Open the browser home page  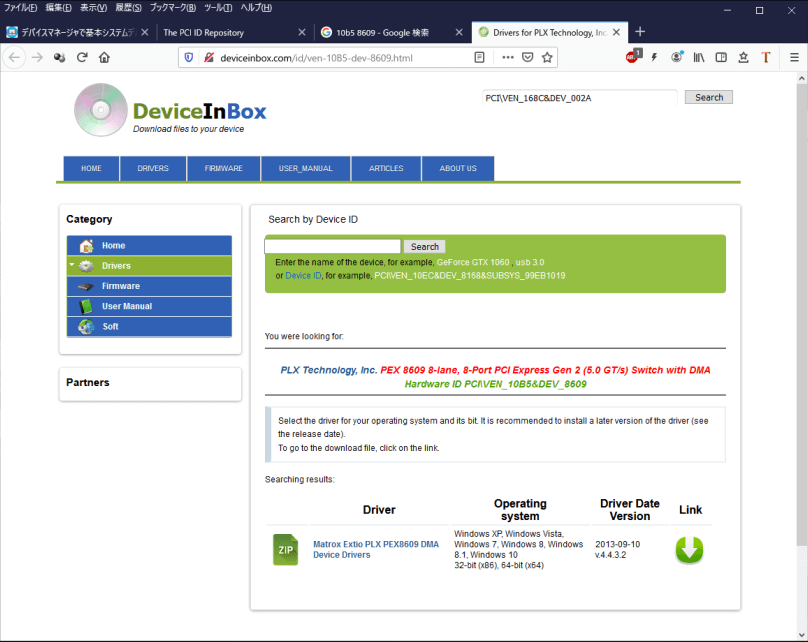(105, 58)
